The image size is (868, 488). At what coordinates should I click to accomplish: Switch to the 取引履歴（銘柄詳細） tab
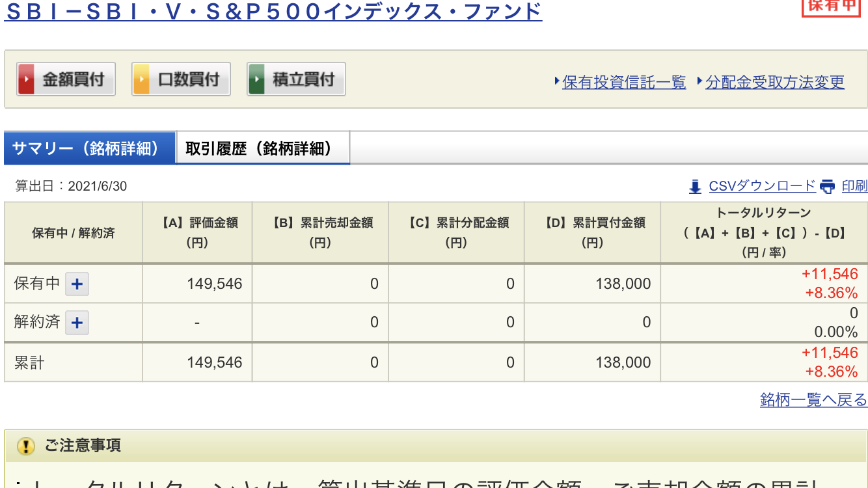pos(263,148)
